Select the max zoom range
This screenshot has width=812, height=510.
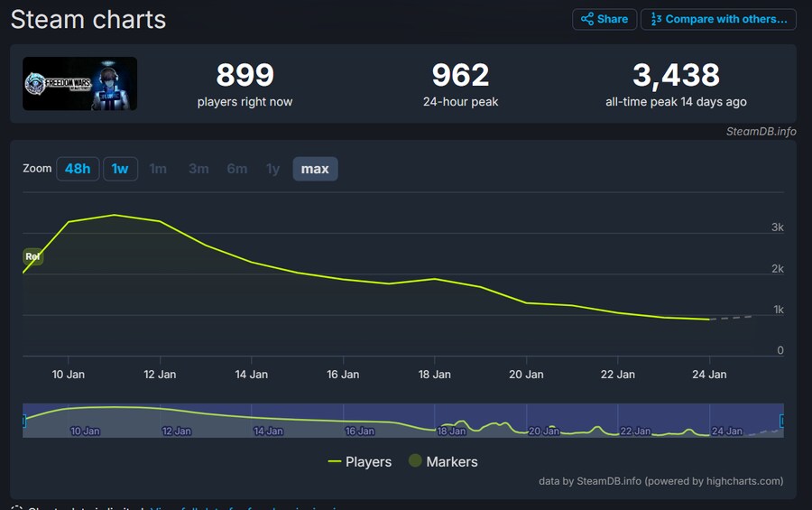tap(315, 169)
